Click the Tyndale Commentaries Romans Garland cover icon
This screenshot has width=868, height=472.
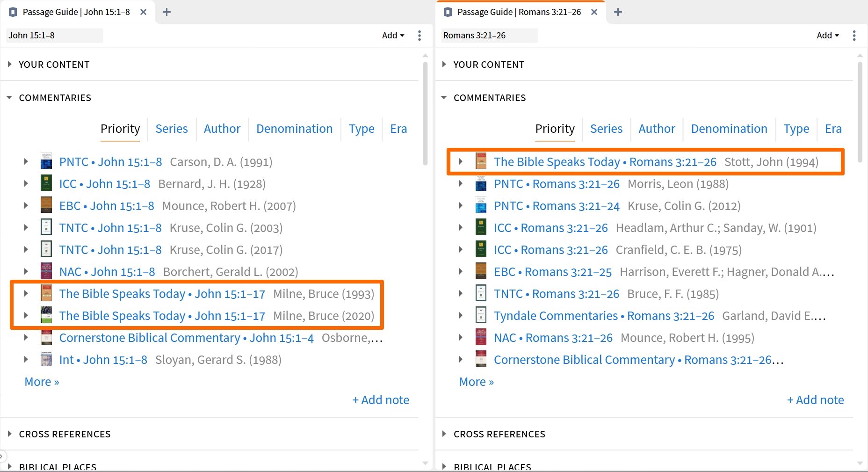coord(481,316)
